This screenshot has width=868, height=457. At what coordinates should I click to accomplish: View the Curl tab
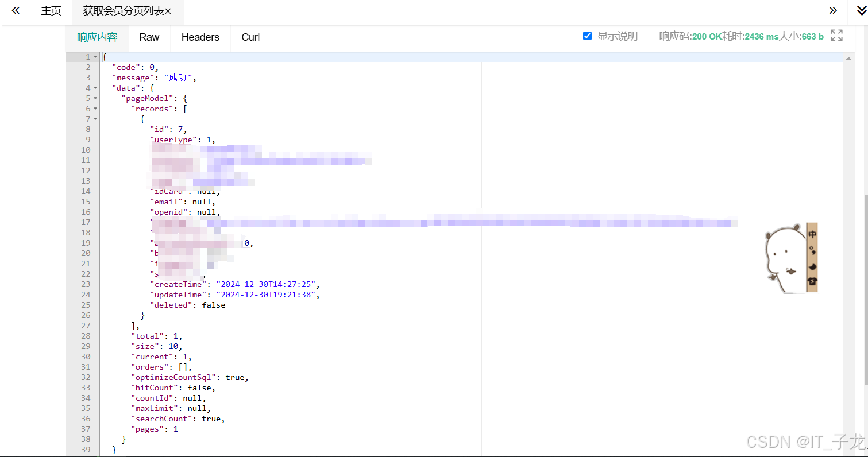click(x=250, y=37)
